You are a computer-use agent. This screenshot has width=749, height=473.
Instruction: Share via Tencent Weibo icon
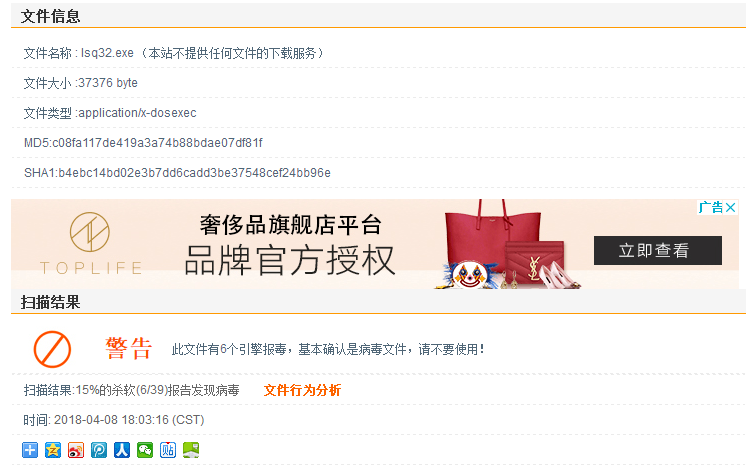tap(99, 450)
